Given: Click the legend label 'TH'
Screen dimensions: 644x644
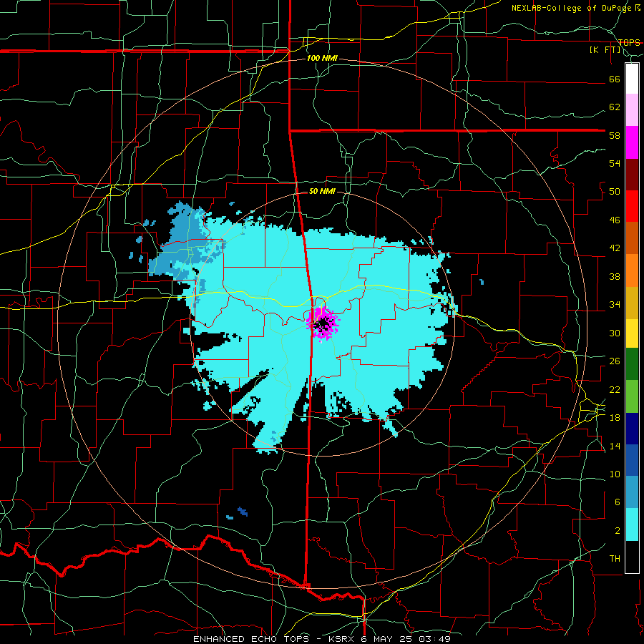Looking at the screenshot, I should pyautogui.click(x=615, y=559).
